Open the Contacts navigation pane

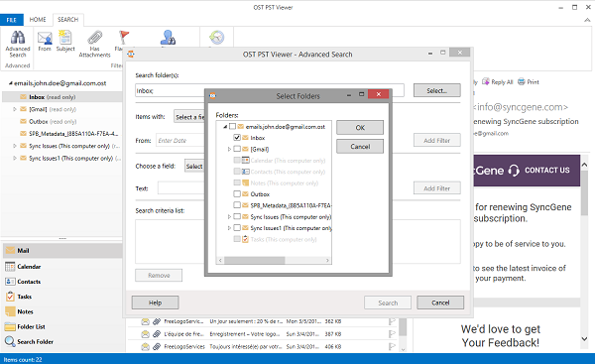click(x=62, y=282)
